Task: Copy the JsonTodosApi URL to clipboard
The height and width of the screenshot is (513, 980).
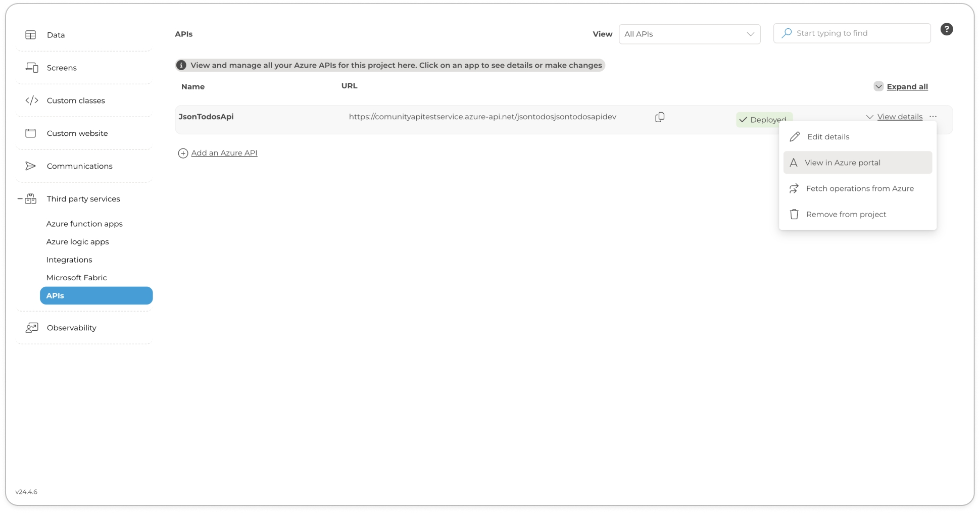Action: 660,117
